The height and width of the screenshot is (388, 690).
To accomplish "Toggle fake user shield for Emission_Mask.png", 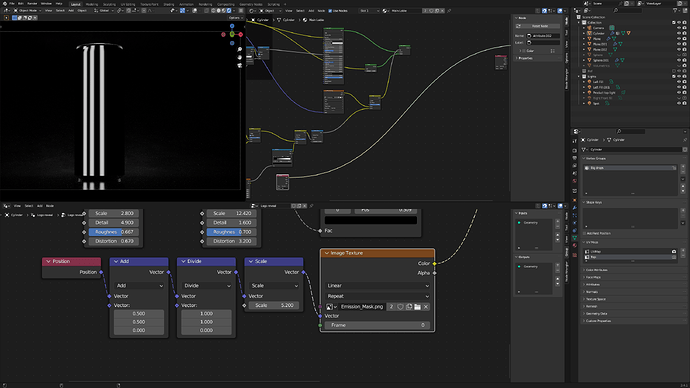I will point(400,307).
